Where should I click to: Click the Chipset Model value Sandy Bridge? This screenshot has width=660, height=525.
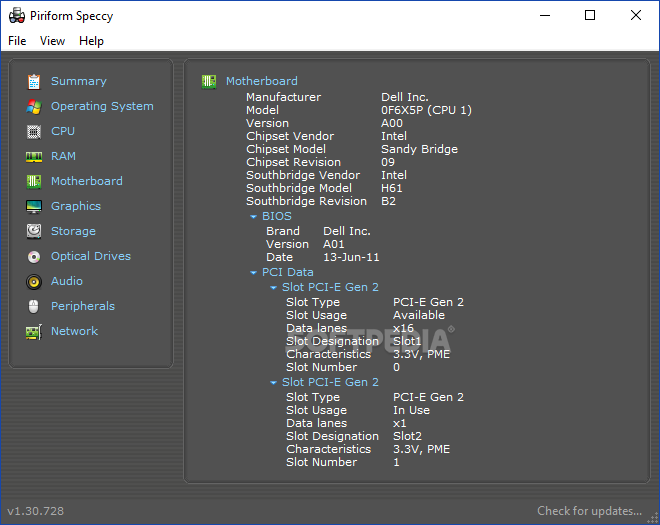[419, 149]
